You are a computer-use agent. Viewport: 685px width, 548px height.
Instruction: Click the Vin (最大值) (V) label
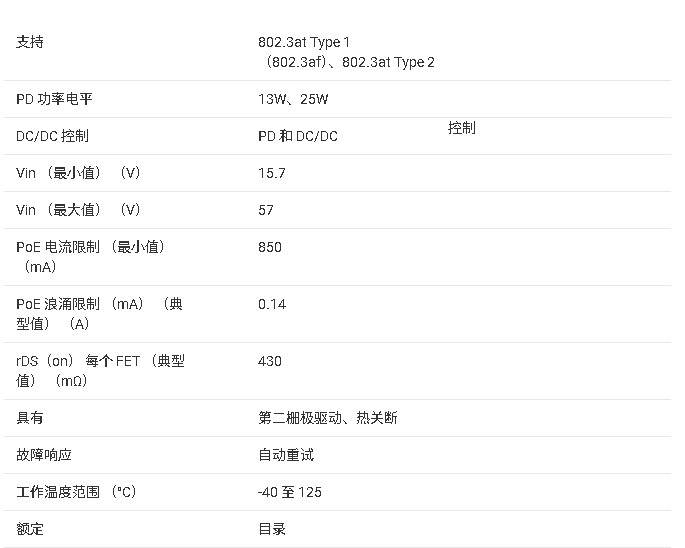(x=78, y=210)
